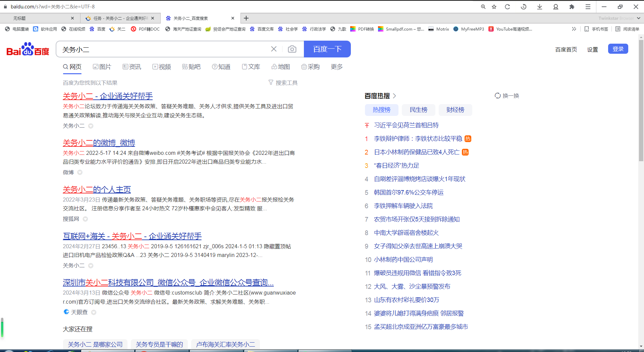Click the 百度一下 search button
Image resolution: width=644 pixels, height=352 pixels.
[327, 49]
